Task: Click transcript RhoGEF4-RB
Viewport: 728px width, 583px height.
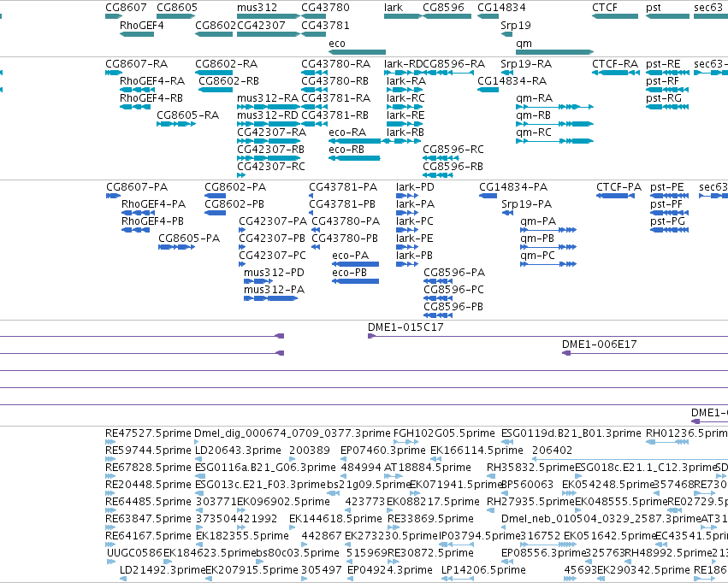Action: (135, 107)
